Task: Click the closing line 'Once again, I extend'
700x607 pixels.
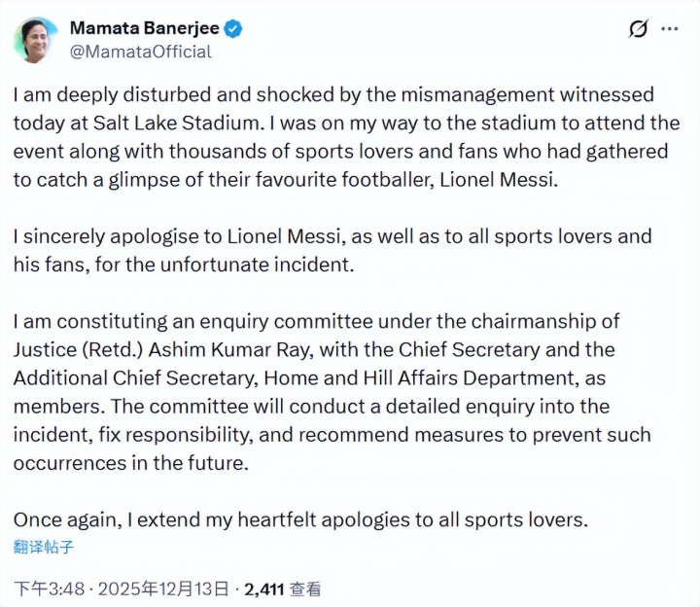Action: [x=299, y=519]
